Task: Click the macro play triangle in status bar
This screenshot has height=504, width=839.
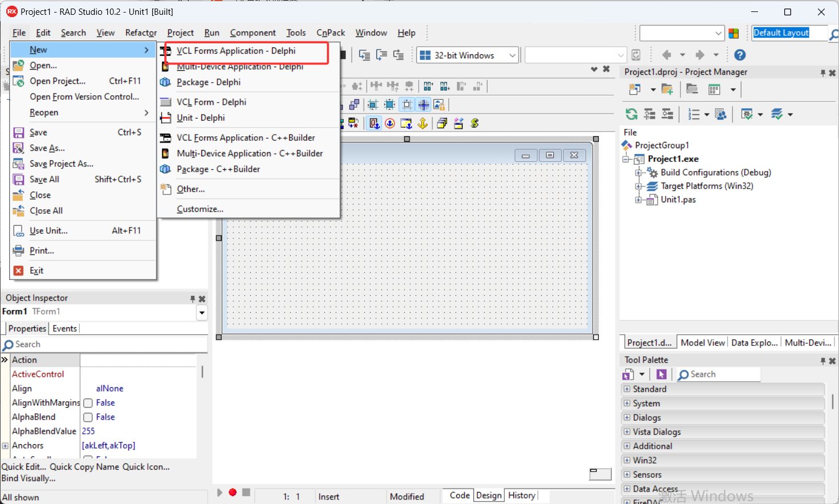Action: tap(220, 492)
